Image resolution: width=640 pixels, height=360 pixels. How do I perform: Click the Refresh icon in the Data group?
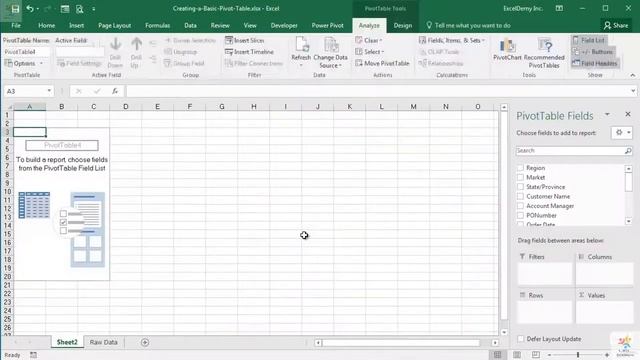click(x=301, y=44)
